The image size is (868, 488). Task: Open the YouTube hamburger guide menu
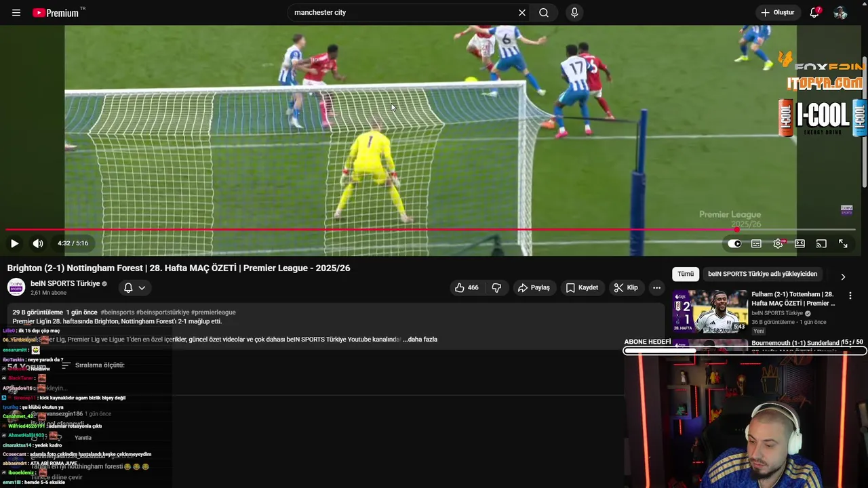pos(16,13)
